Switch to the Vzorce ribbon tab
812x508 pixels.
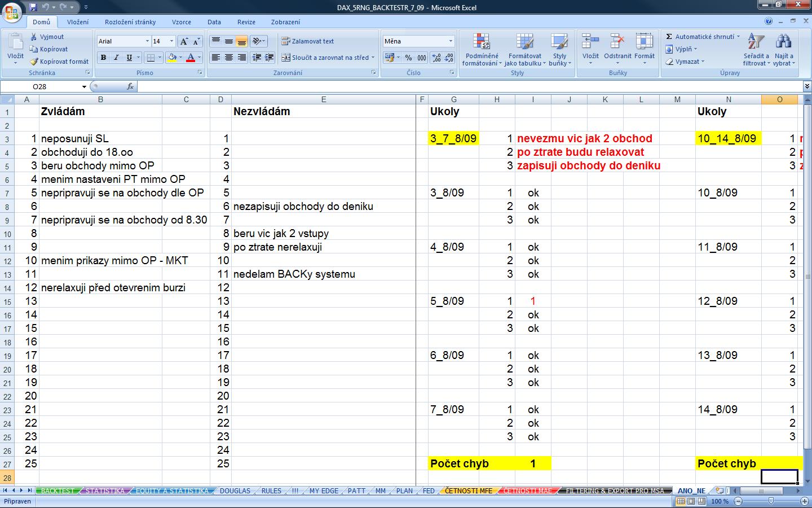[x=181, y=22]
